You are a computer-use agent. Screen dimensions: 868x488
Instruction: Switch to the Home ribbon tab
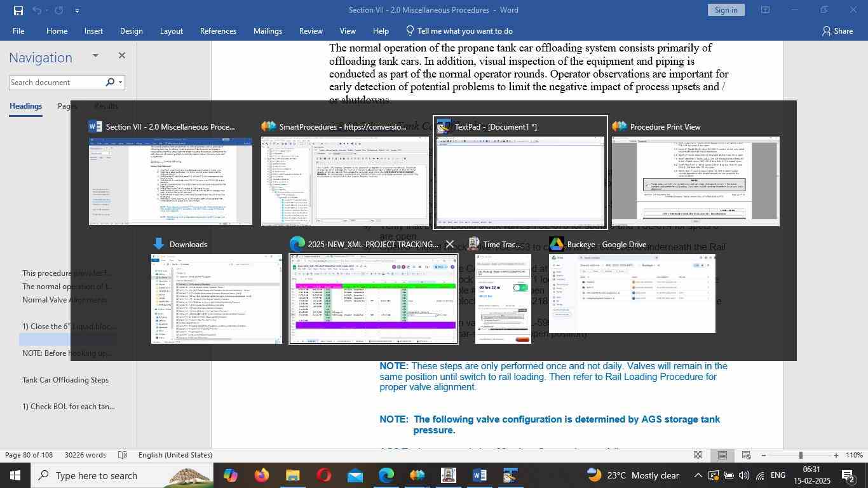[57, 30]
